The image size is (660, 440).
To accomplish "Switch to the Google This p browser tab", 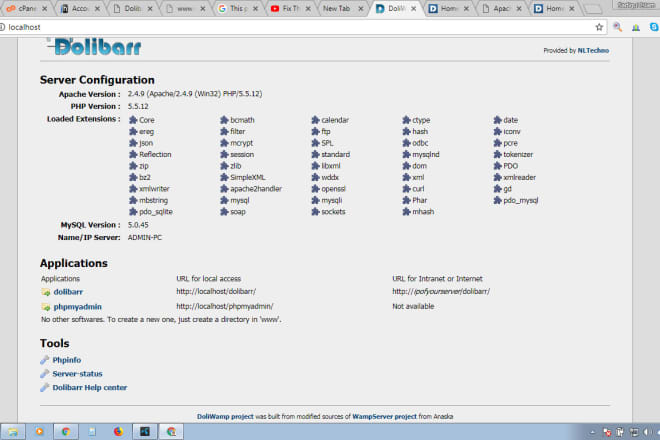I will pyautogui.click(x=238, y=8).
